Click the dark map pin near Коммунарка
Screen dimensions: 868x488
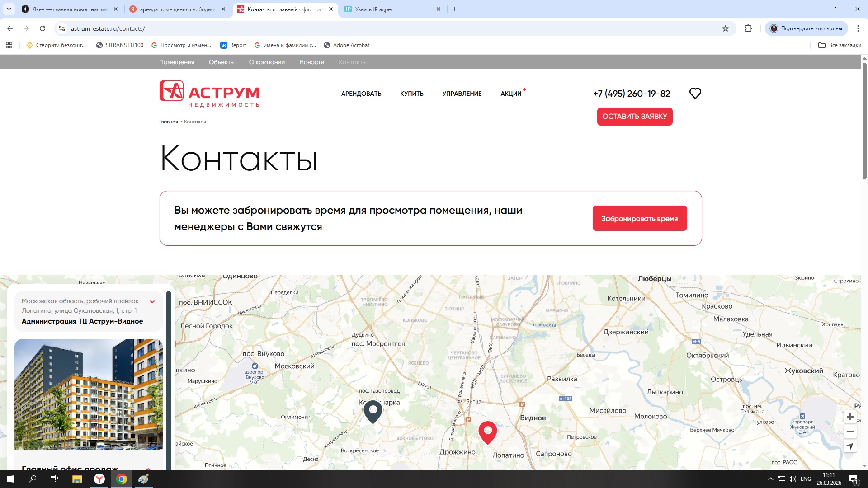[x=373, y=411]
